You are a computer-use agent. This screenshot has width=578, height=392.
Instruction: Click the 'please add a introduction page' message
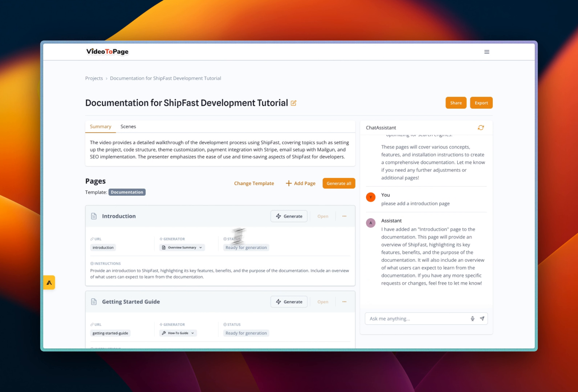point(415,204)
